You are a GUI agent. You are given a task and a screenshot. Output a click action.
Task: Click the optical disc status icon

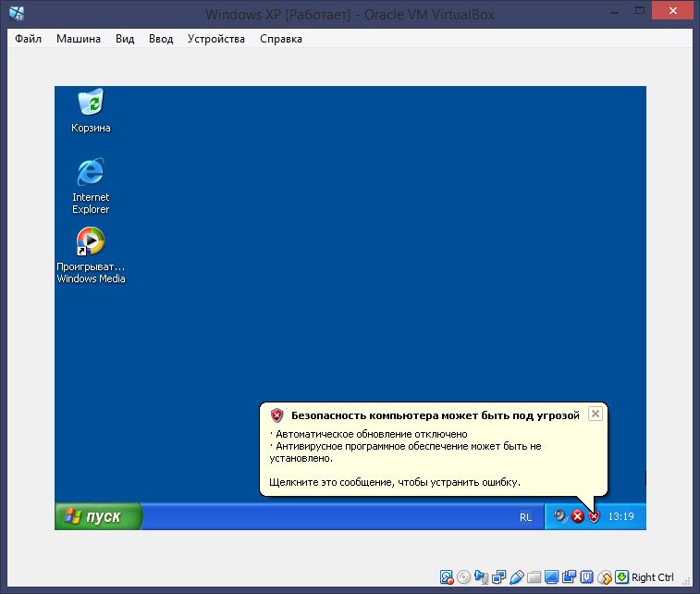(x=464, y=577)
